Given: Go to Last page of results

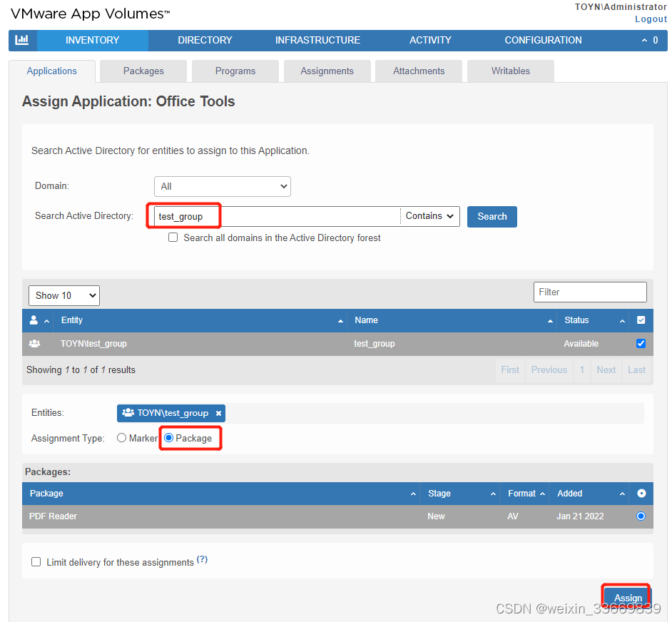Looking at the screenshot, I should [636, 370].
